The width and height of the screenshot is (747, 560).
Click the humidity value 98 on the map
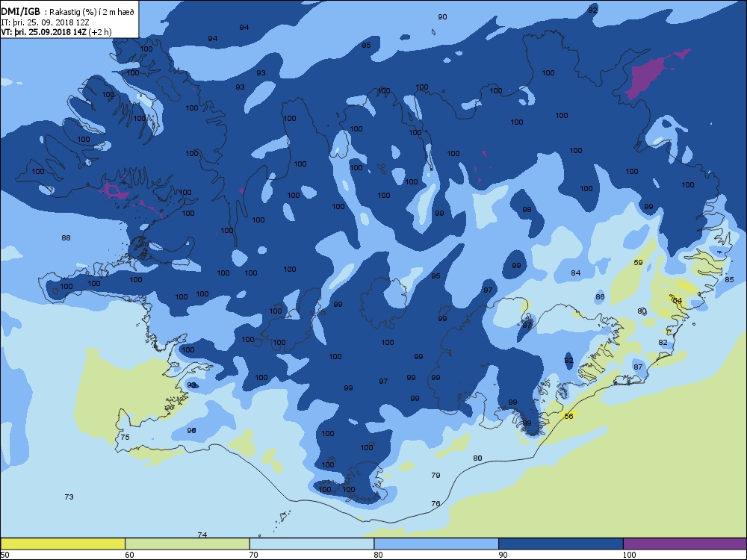[527, 210]
